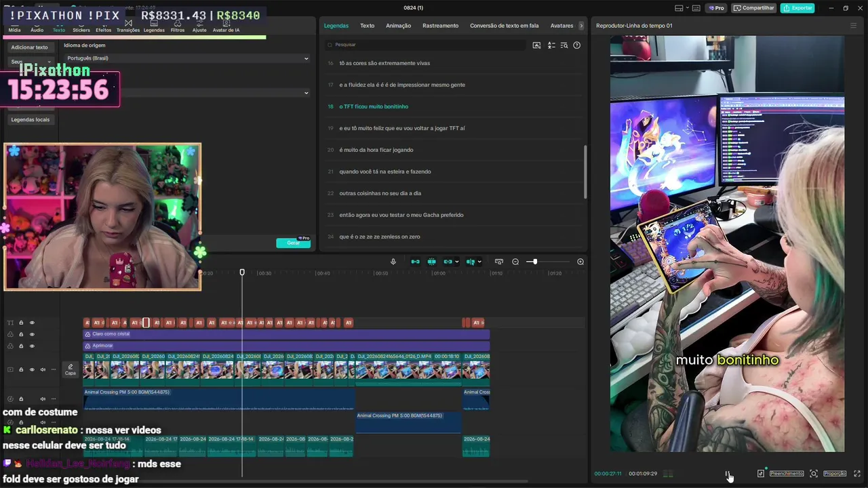This screenshot has height=488, width=868.
Task: Toggle visibility of the main video track
Action: coord(32,369)
